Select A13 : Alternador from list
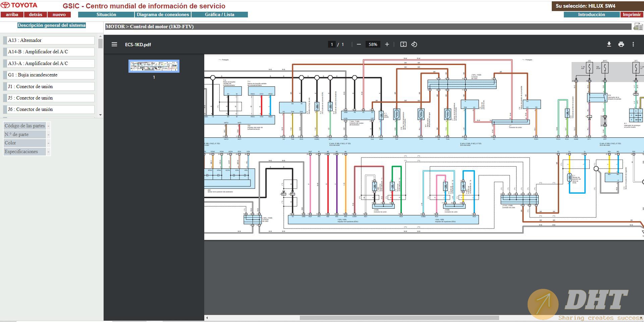This screenshot has height=322, width=644. click(x=49, y=40)
